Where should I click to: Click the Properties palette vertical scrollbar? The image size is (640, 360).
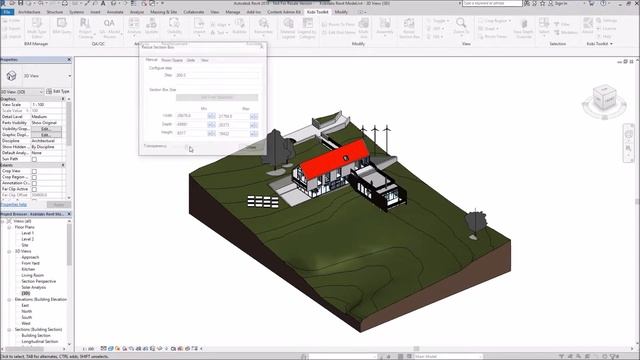click(69, 124)
